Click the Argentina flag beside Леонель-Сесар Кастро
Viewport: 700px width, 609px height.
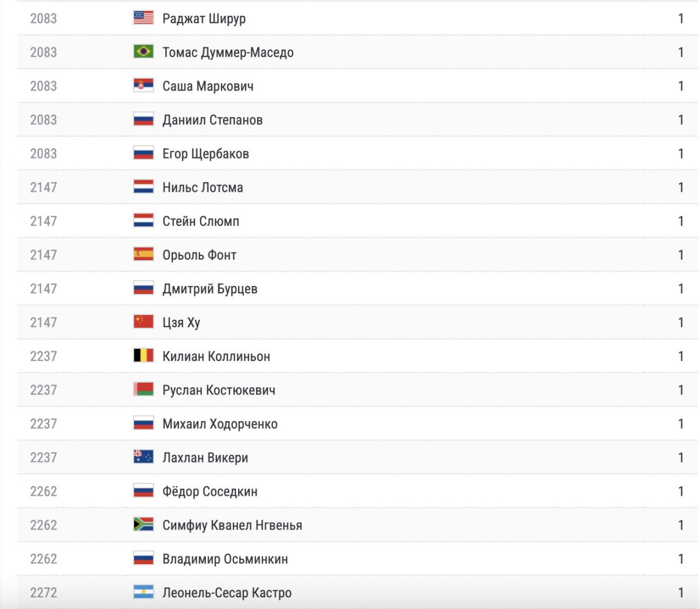pyautogui.click(x=143, y=592)
